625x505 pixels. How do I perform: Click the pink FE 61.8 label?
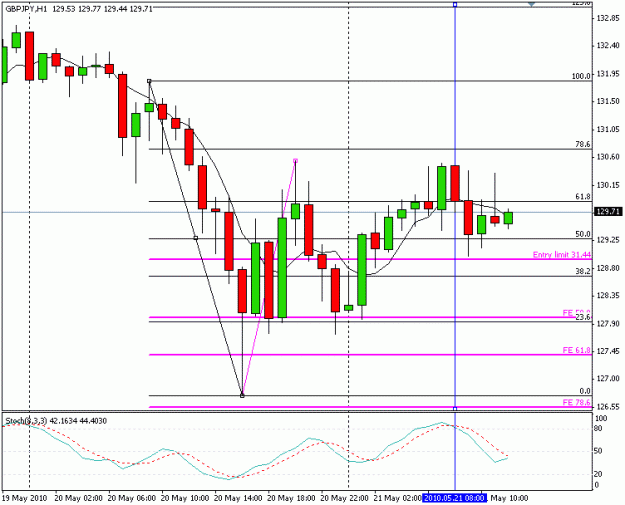pyautogui.click(x=576, y=350)
